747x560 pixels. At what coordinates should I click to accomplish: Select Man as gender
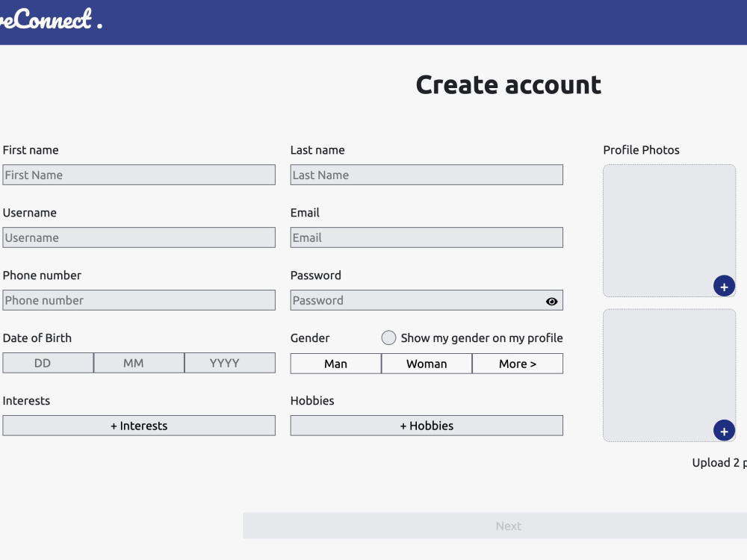(336, 364)
